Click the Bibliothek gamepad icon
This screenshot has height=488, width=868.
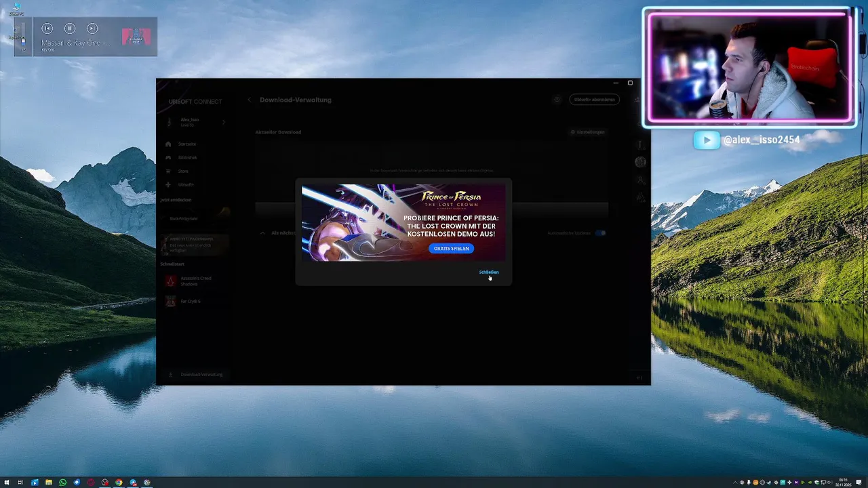168,157
